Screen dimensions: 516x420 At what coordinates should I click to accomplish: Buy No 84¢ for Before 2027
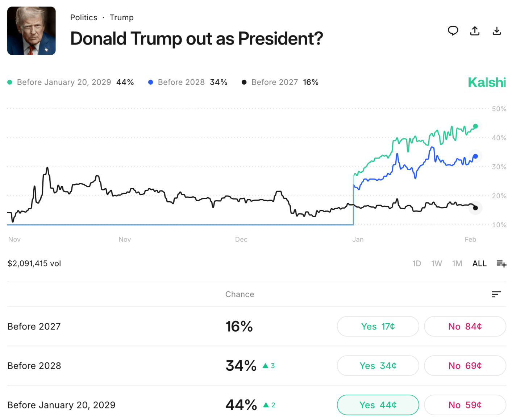pos(465,327)
